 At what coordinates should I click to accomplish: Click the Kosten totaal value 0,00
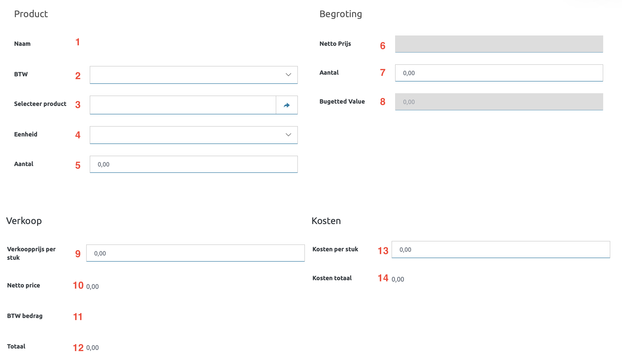[398, 279]
